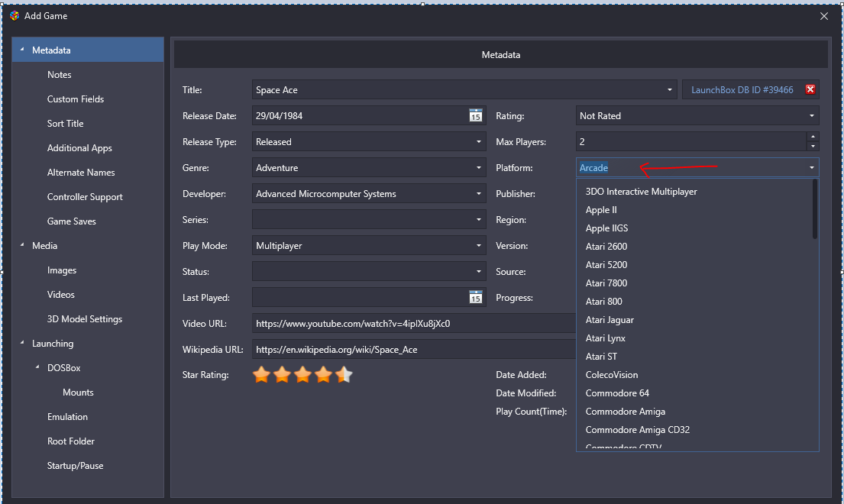The width and height of the screenshot is (844, 504).
Task: Open the Controller Support page
Action: click(85, 197)
